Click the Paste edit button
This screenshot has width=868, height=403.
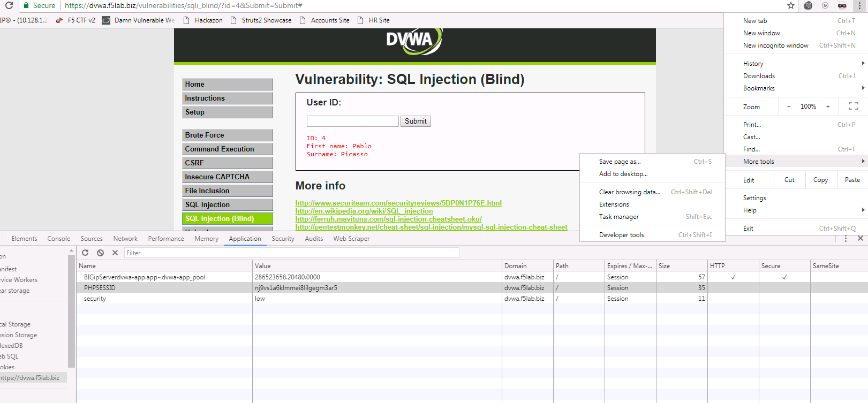[852, 180]
